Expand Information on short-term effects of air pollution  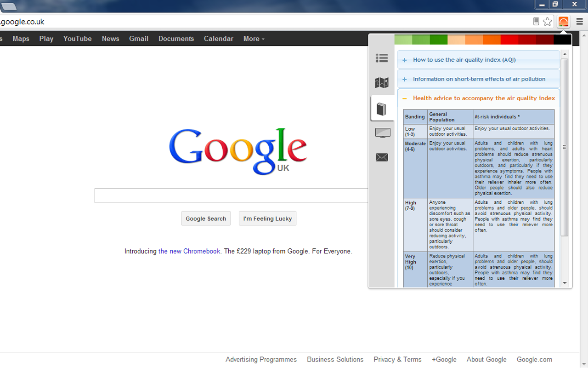coord(479,79)
